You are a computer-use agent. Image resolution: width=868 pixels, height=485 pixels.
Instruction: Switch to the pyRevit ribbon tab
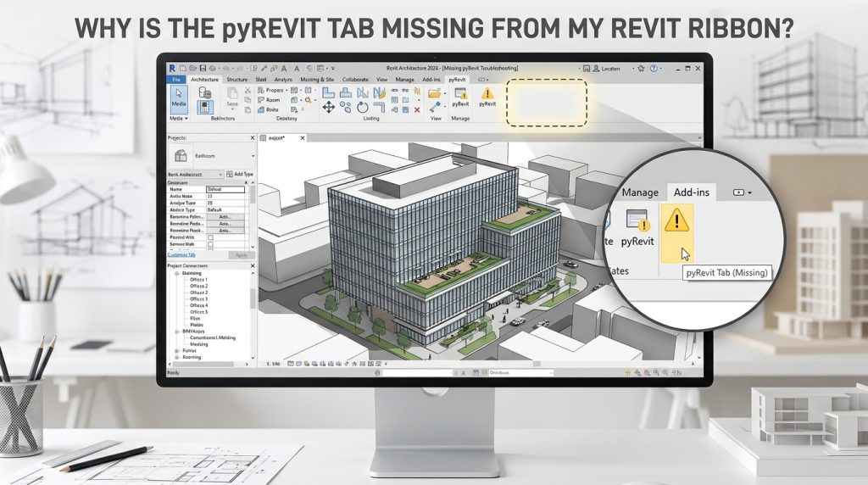(457, 80)
